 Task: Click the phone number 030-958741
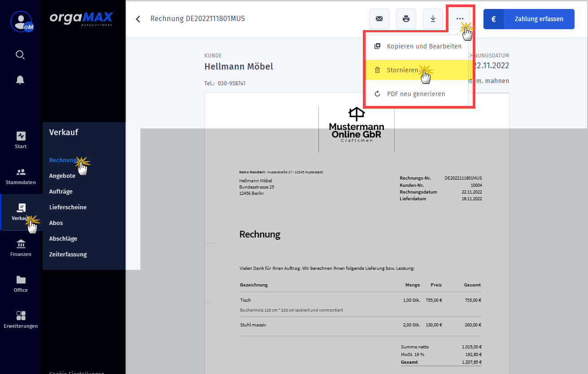[231, 84]
